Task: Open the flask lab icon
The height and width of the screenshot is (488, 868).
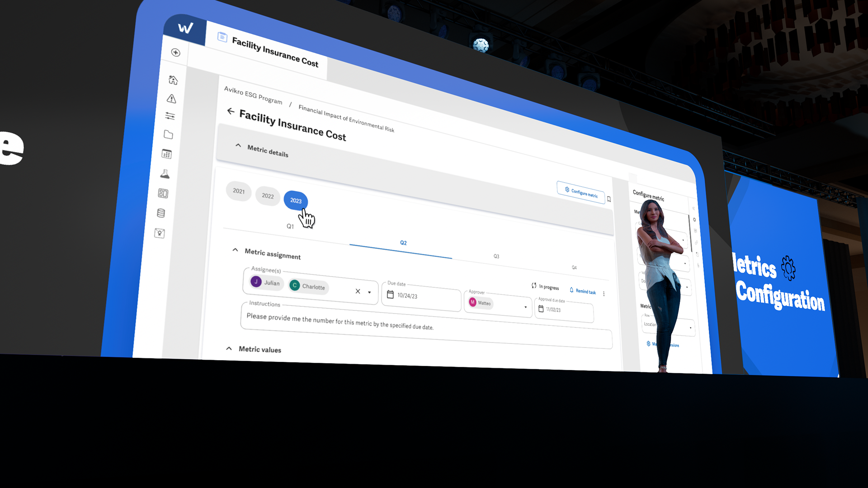Action: coord(165,174)
